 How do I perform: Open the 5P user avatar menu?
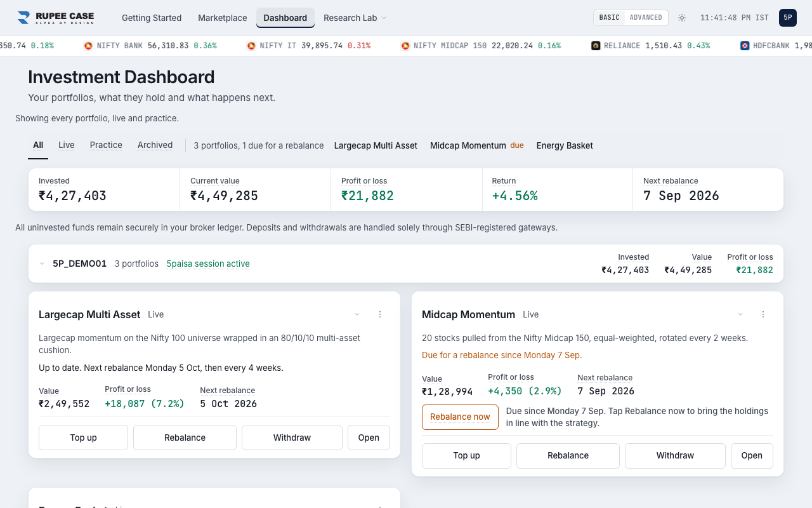click(788, 18)
